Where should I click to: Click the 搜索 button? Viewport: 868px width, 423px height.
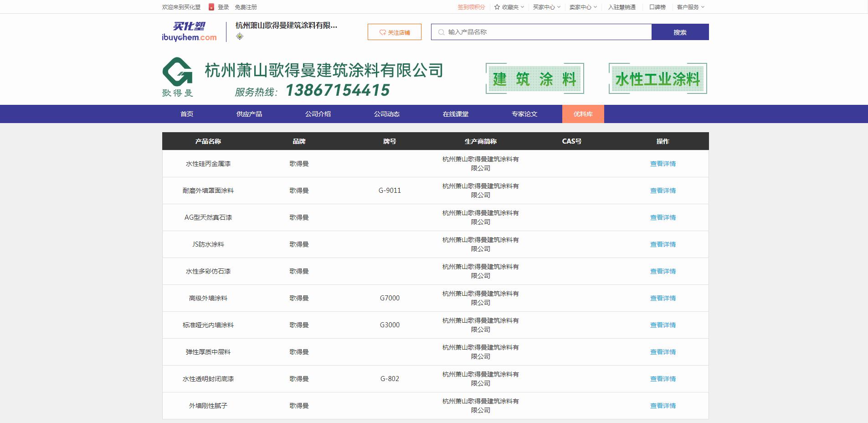[x=680, y=32]
